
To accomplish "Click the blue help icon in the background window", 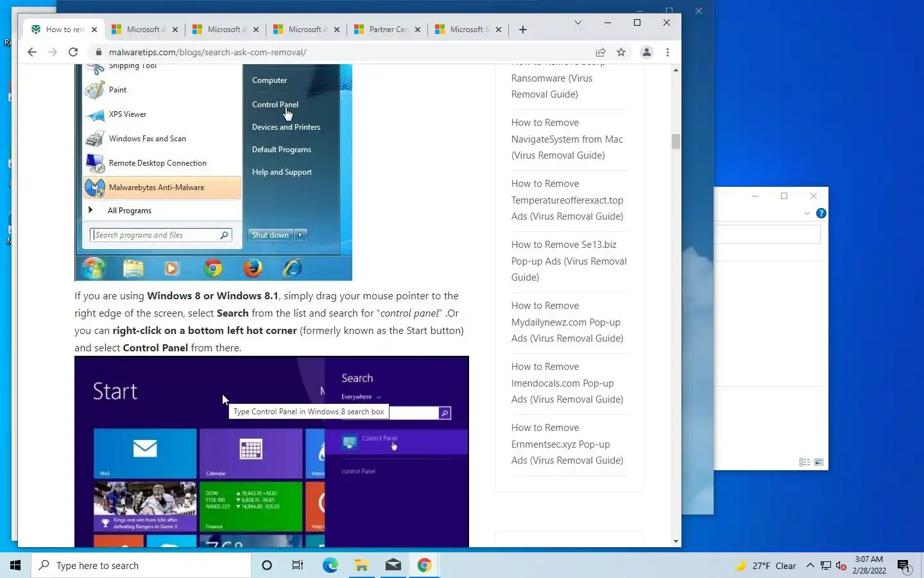I will tap(821, 213).
